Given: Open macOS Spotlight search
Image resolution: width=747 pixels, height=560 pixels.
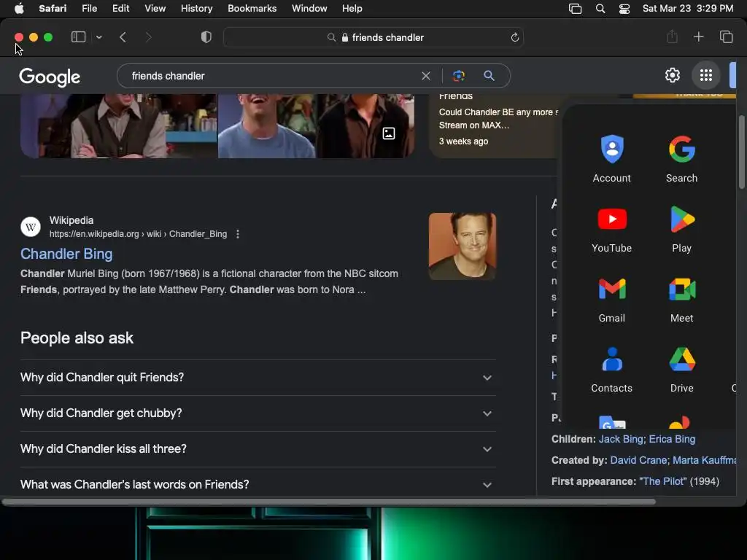Looking at the screenshot, I should click(x=600, y=9).
